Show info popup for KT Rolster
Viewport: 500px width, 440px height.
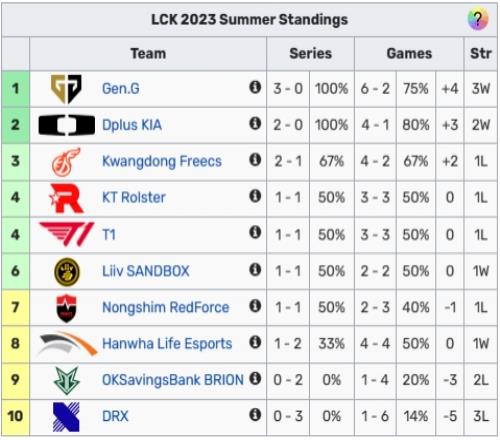(255, 196)
